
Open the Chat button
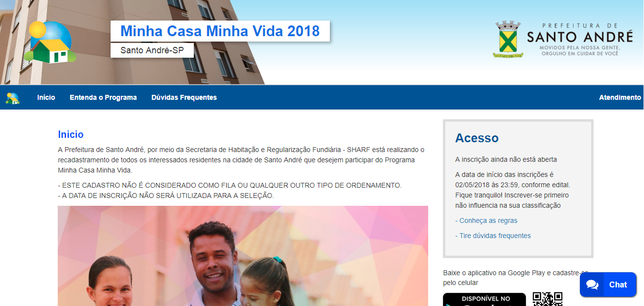click(x=608, y=284)
